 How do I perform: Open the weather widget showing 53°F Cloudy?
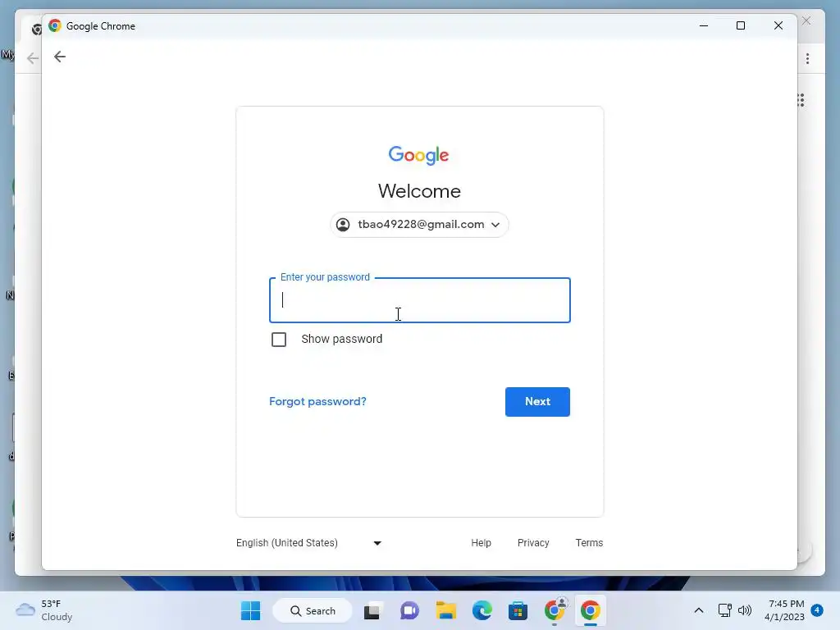click(x=44, y=610)
